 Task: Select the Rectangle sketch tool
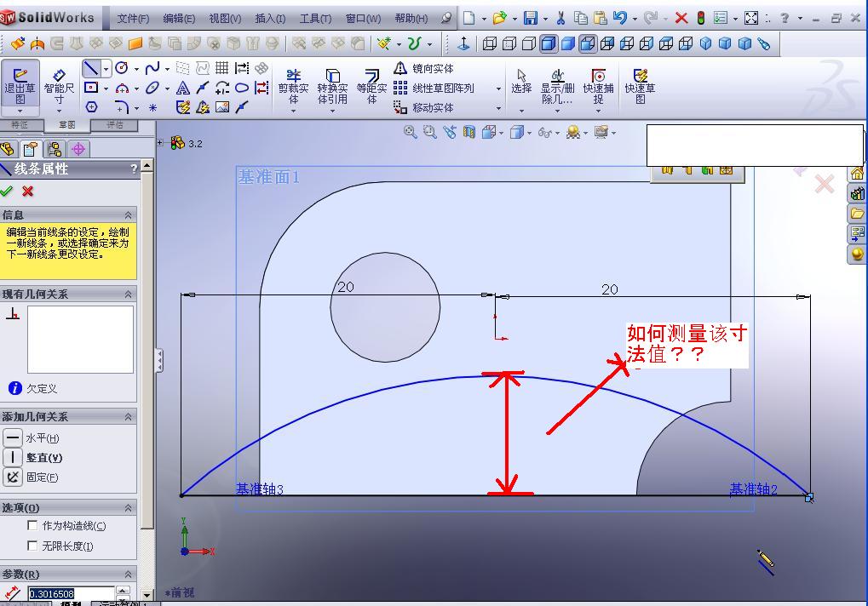click(x=91, y=88)
